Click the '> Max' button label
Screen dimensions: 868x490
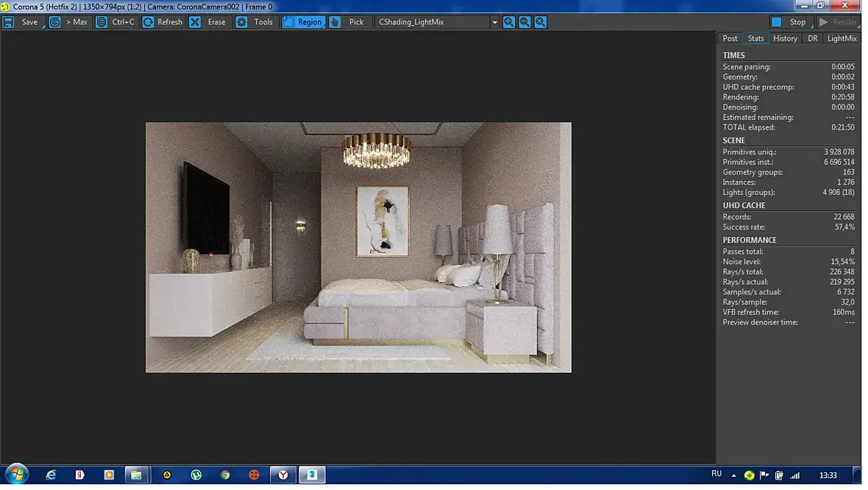(x=77, y=22)
